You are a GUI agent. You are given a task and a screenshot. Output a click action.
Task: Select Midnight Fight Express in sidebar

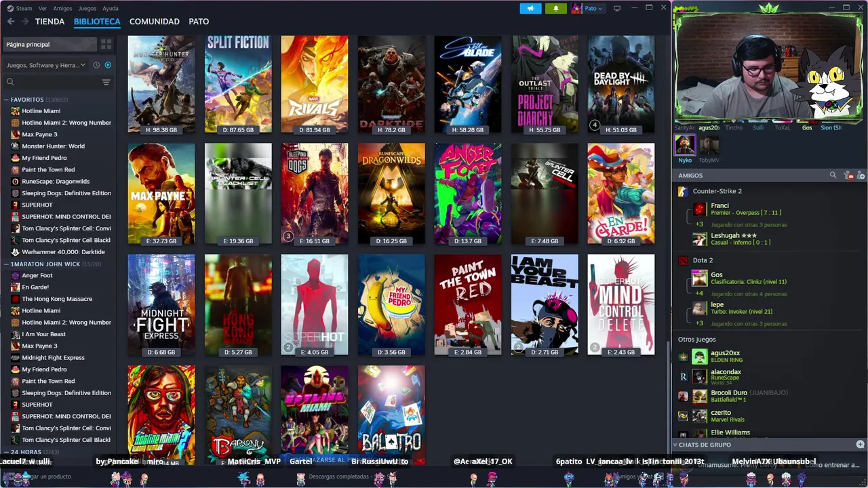click(59, 358)
